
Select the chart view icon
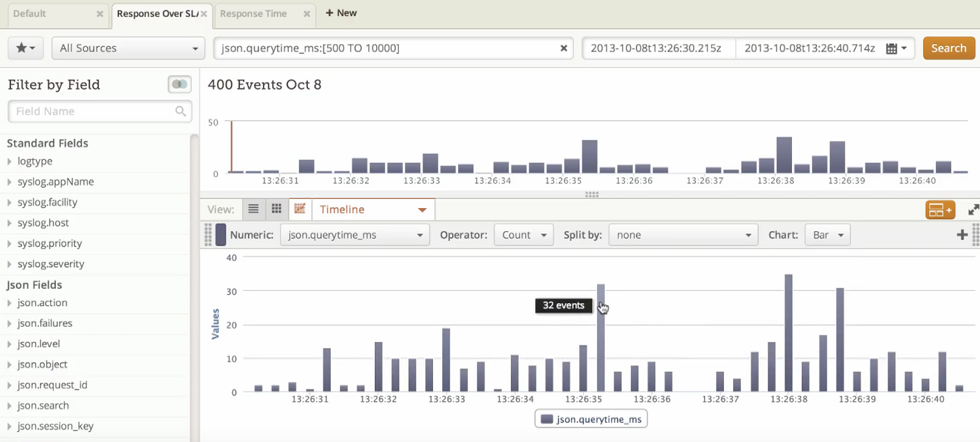coord(300,209)
